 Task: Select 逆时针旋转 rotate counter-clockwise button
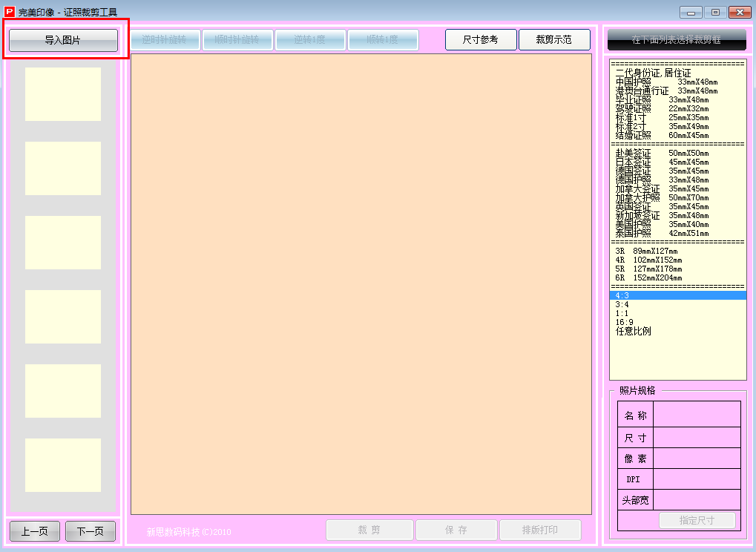click(165, 39)
